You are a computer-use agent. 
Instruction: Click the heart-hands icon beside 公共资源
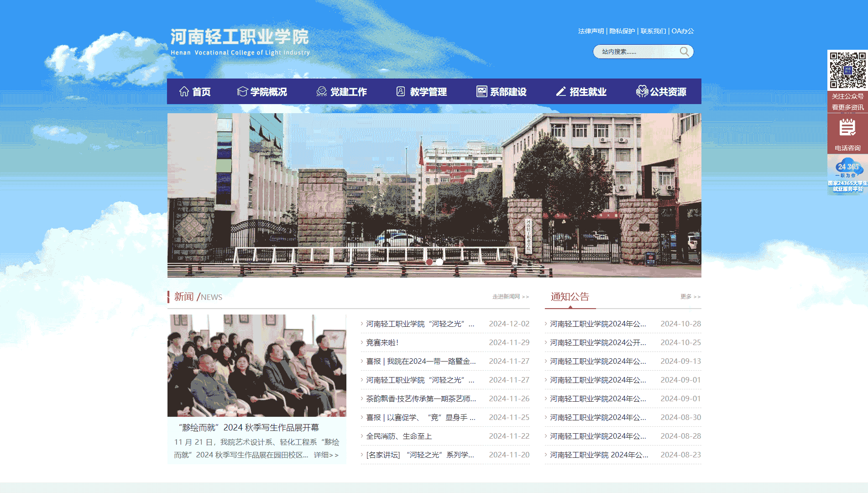(642, 91)
